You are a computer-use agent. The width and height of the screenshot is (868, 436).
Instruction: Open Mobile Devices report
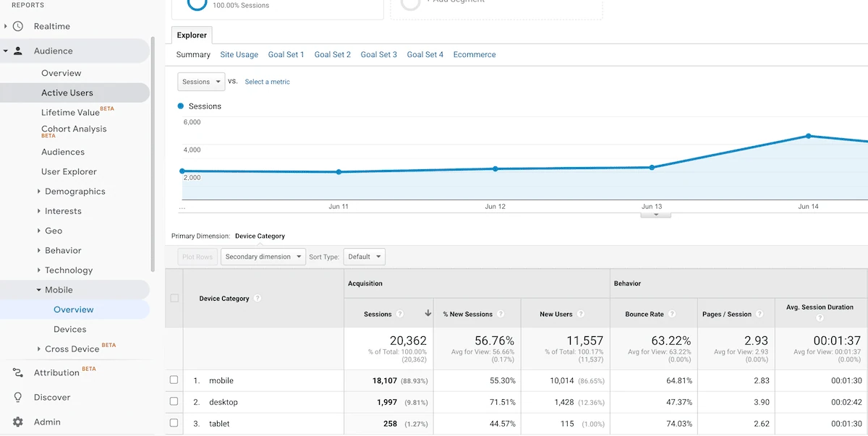[70, 329]
